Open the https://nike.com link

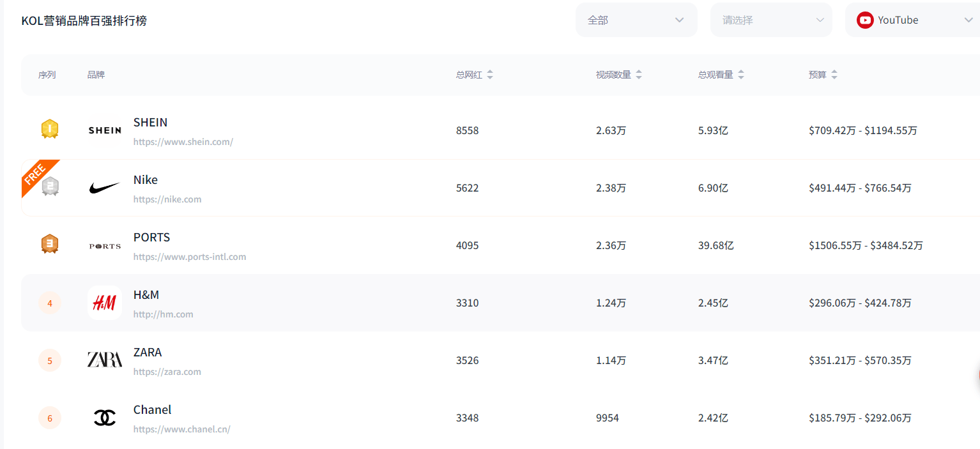(167, 199)
